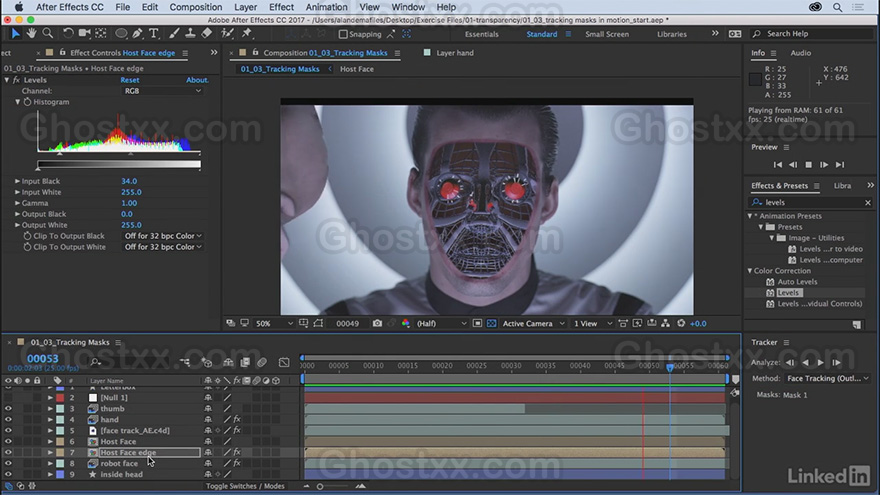Click Reset for Levels effect

pos(130,80)
